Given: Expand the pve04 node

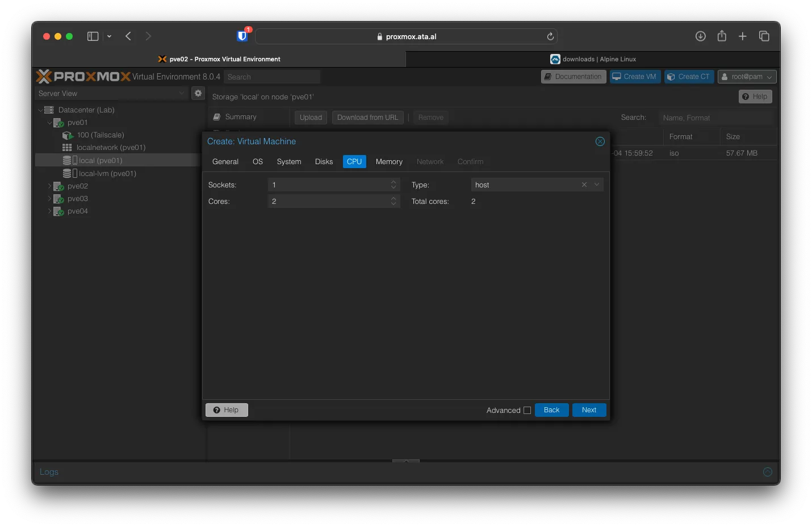Looking at the screenshot, I should click(49, 211).
